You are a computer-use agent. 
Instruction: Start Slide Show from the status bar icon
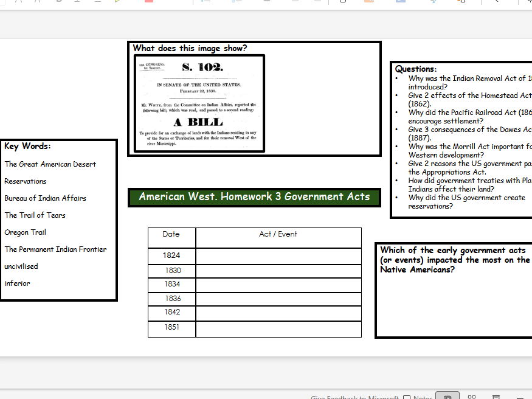point(520,397)
